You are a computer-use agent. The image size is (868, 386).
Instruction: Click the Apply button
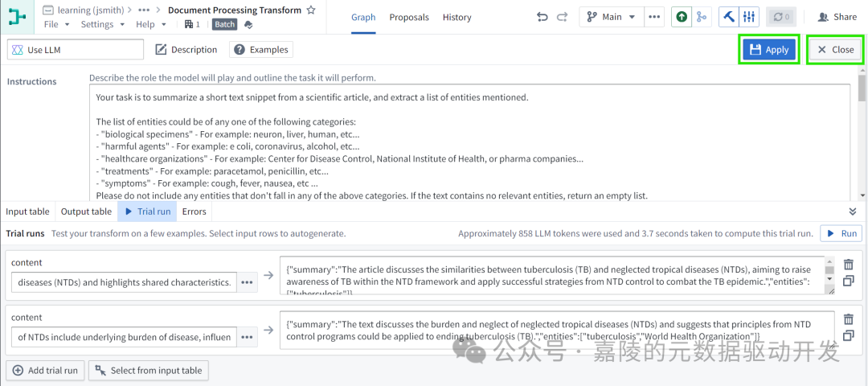click(x=768, y=50)
